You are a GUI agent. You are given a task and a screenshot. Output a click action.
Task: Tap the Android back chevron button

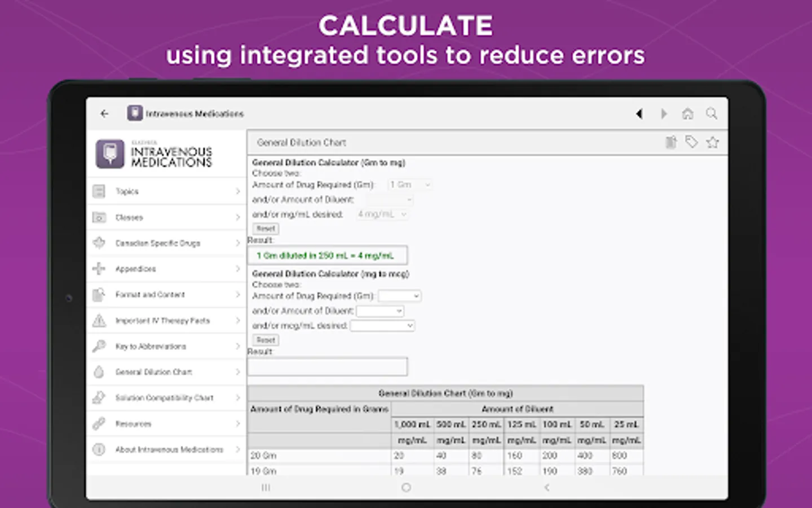tap(546, 487)
